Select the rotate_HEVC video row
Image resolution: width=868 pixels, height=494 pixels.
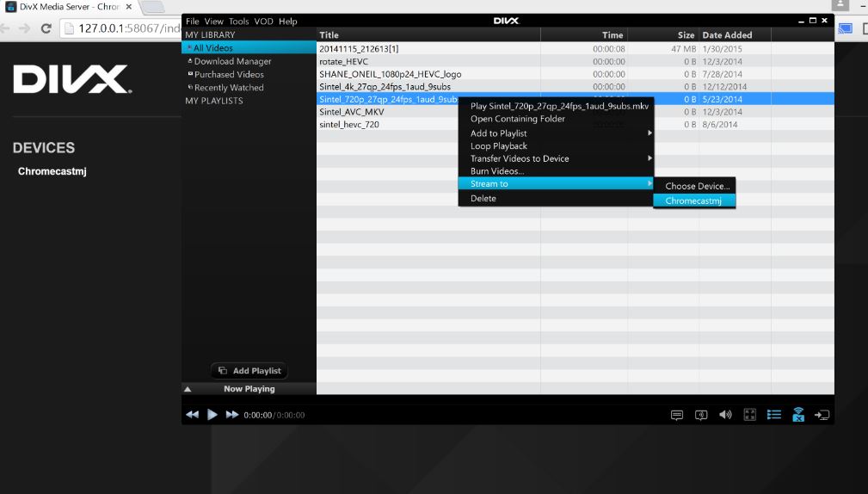click(x=576, y=61)
